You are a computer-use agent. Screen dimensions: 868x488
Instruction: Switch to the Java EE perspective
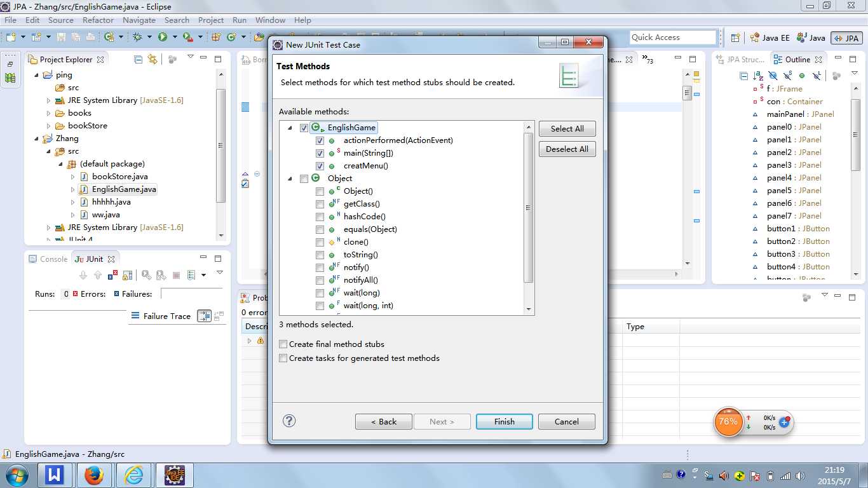pyautogui.click(x=770, y=38)
